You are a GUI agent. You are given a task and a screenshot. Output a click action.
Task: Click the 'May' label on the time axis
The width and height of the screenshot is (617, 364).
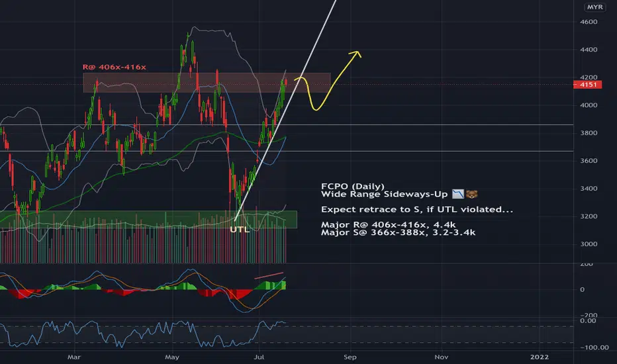tap(172, 357)
